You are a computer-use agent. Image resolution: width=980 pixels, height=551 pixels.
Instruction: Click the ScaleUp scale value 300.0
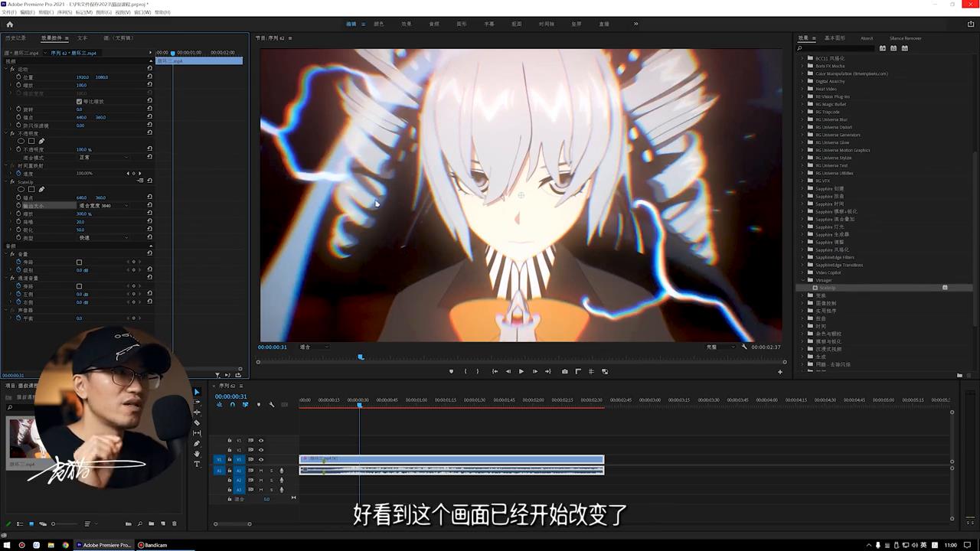tap(83, 214)
